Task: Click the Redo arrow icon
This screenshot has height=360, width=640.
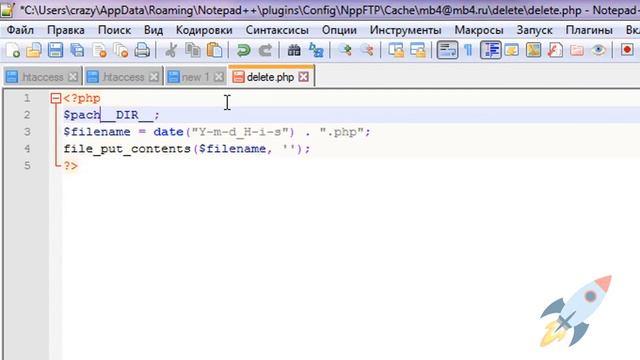Action: [x=265, y=50]
